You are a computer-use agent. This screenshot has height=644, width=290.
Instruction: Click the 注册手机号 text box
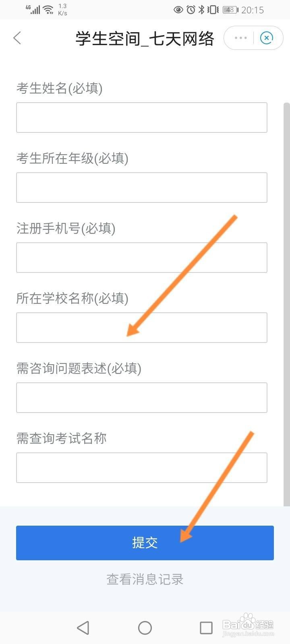[x=142, y=258]
